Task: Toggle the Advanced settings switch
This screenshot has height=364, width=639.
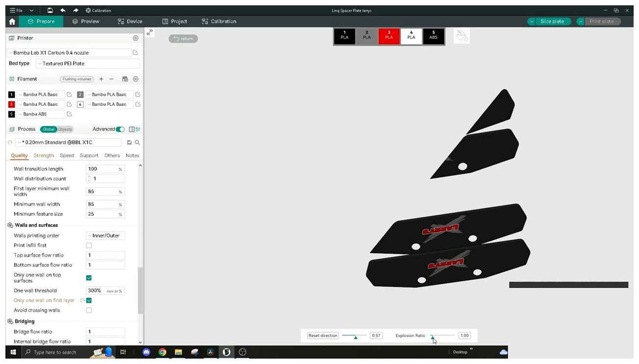Action: pyautogui.click(x=120, y=130)
